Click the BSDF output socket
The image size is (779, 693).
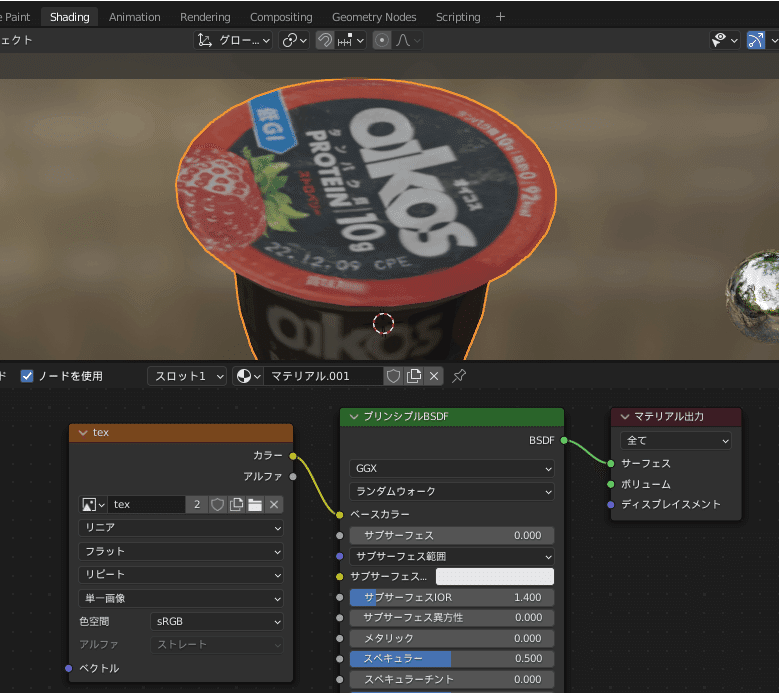click(564, 440)
